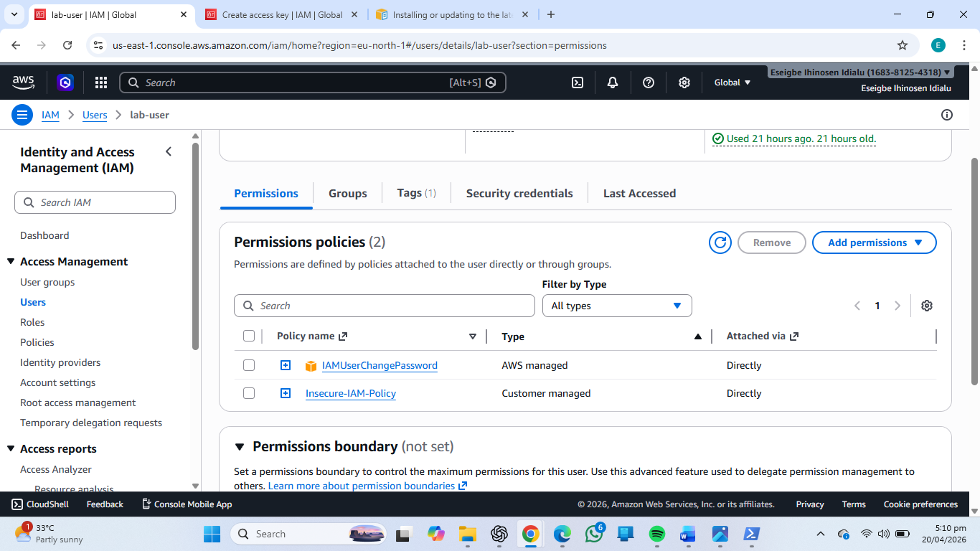This screenshot has height=551, width=980.
Task: Expand the IAMUserChangePassword policy row
Action: coord(286,365)
